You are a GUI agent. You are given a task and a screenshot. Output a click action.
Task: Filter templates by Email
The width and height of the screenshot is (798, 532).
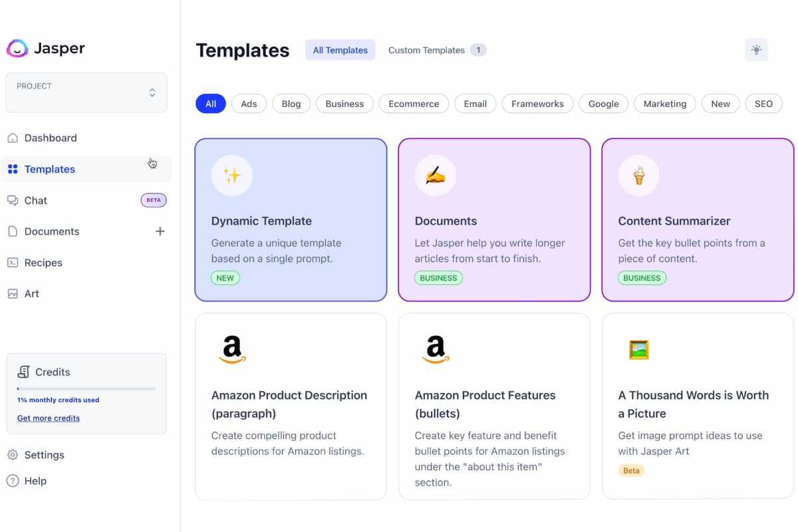pos(475,104)
